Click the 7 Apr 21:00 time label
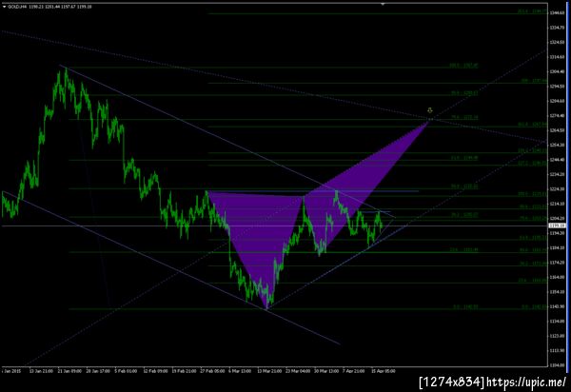571x392 pixels. click(x=354, y=371)
